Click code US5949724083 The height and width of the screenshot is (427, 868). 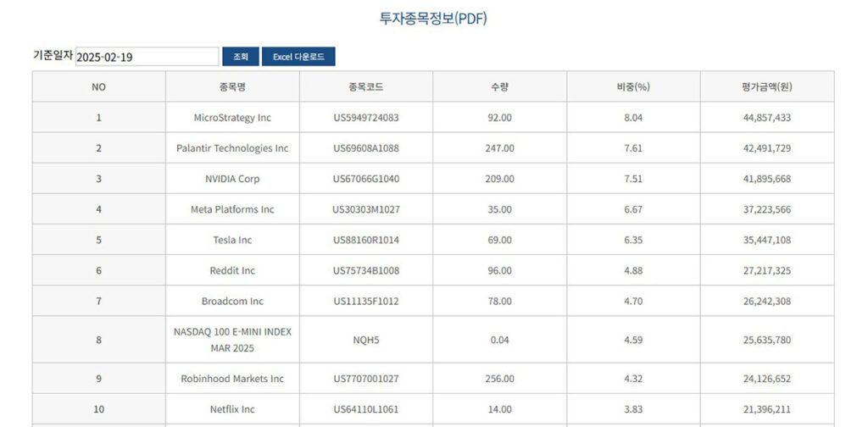coord(366,118)
